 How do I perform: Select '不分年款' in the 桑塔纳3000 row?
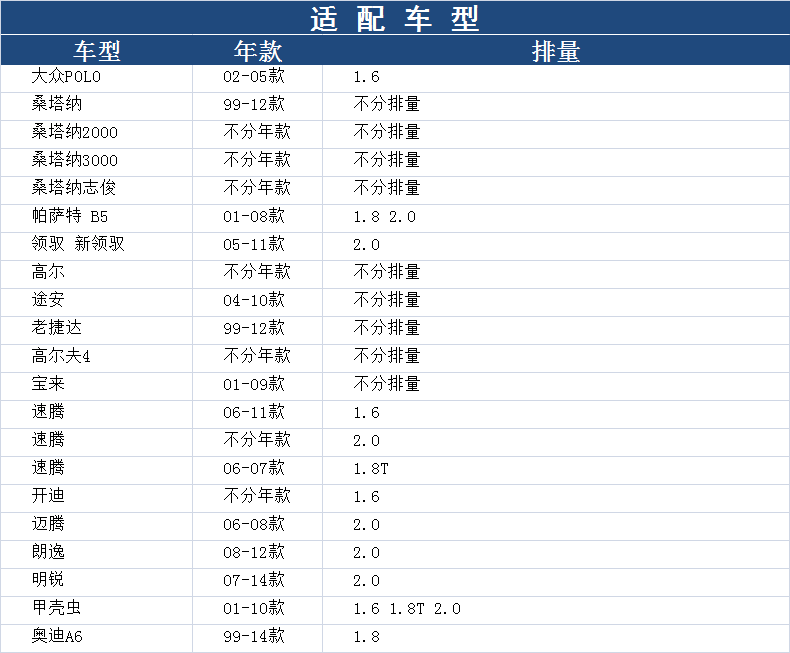[257, 160]
